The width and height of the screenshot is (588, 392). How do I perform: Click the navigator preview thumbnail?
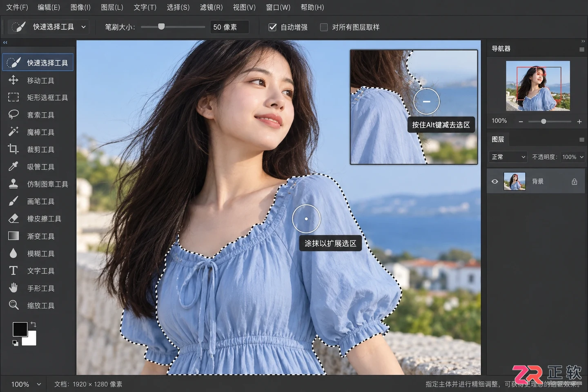coord(538,86)
